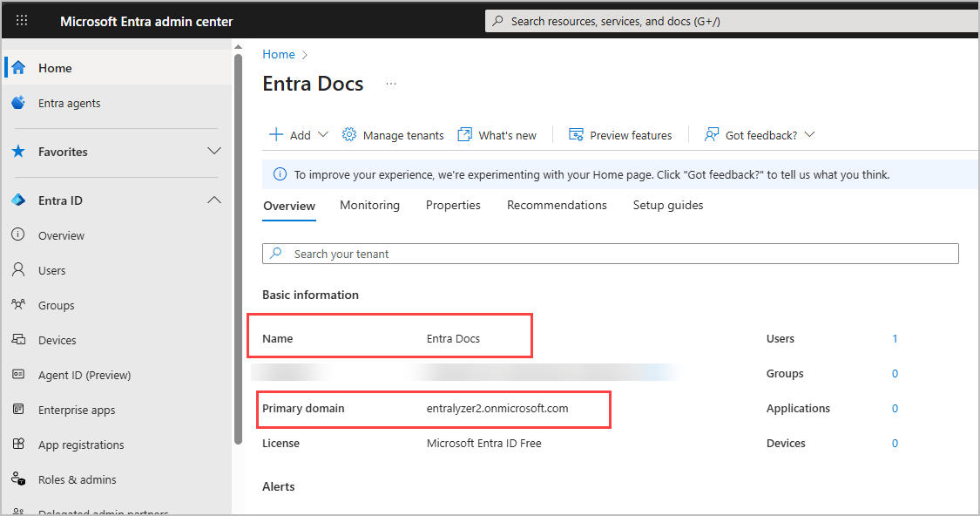Image resolution: width=980 pixels, height=516 pixels.
Task: Open the Recommendations tab
Action: (557, 206)
